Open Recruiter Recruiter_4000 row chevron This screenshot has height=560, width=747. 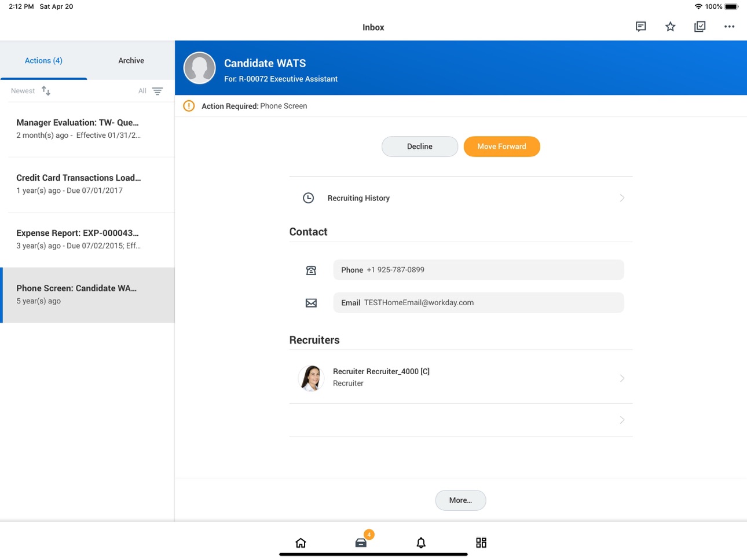click(x=622, y=378)
